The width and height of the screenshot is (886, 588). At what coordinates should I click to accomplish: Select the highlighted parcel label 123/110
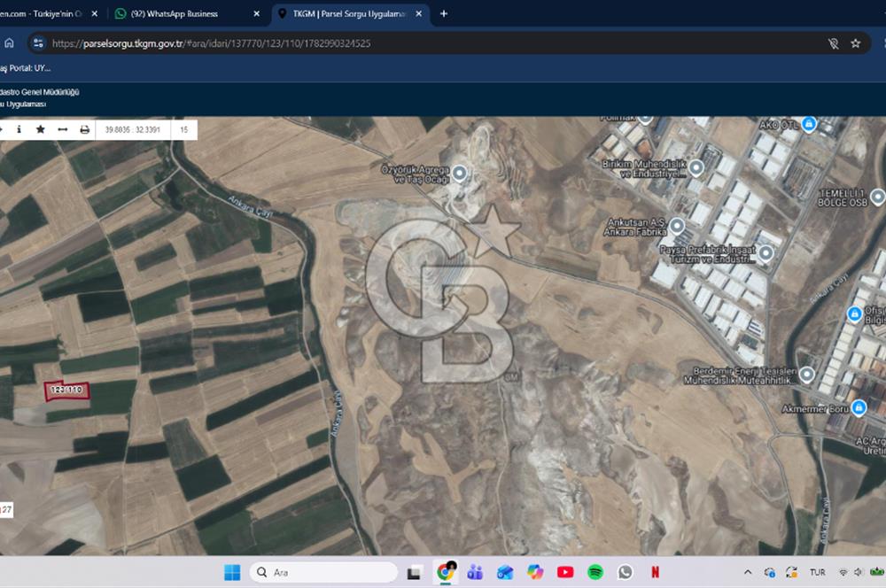click(x=66, y=390)
